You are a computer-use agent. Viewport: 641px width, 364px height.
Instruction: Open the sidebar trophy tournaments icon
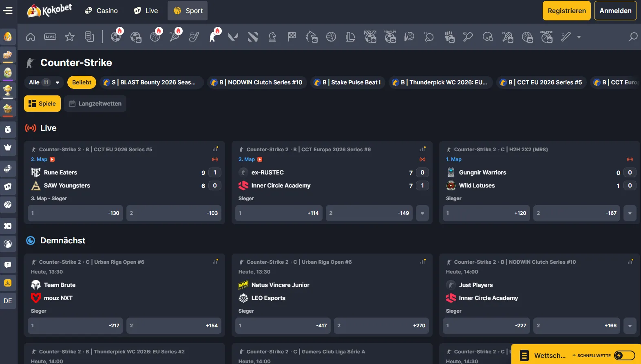coord(8,90)
